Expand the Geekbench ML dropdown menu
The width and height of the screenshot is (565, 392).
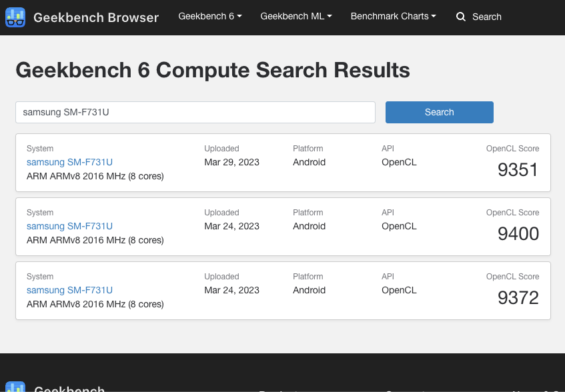coord(296,16)
